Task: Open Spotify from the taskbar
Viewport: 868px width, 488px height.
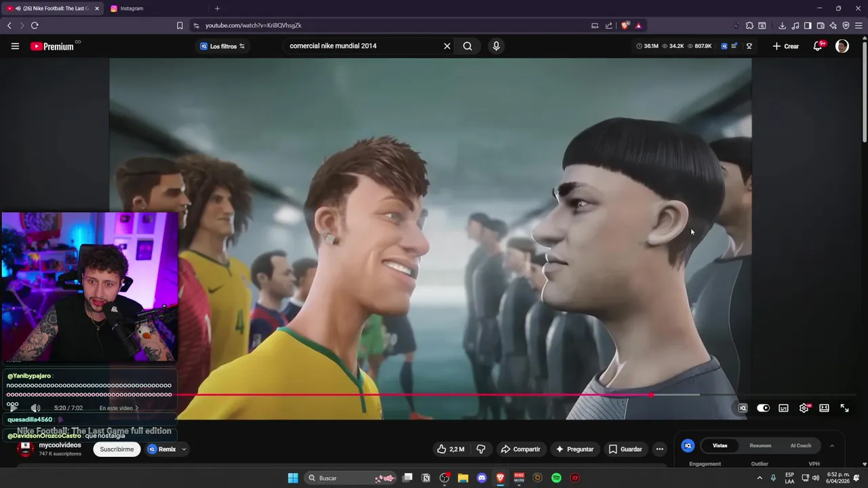Action: pos(556,478)
